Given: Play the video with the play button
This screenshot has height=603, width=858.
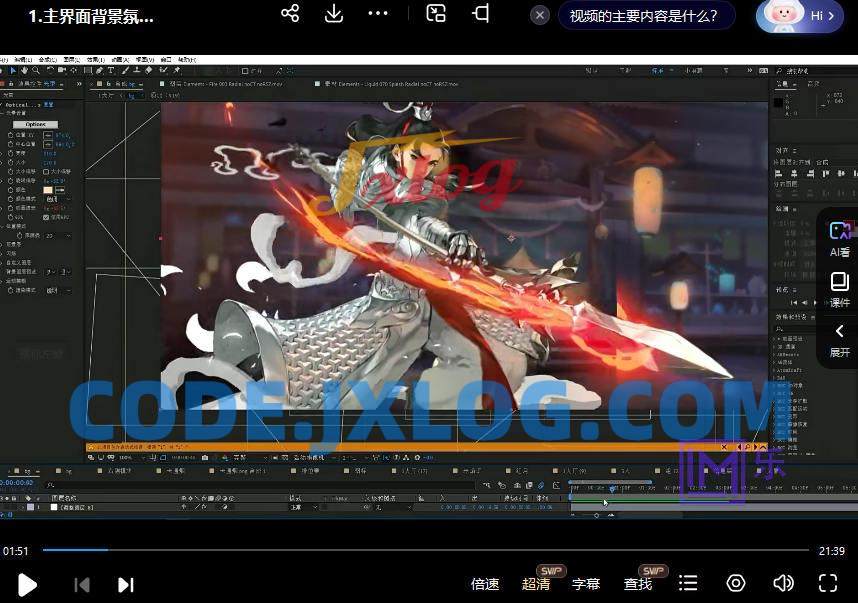Looking at the screenshot, I should 27,584.
